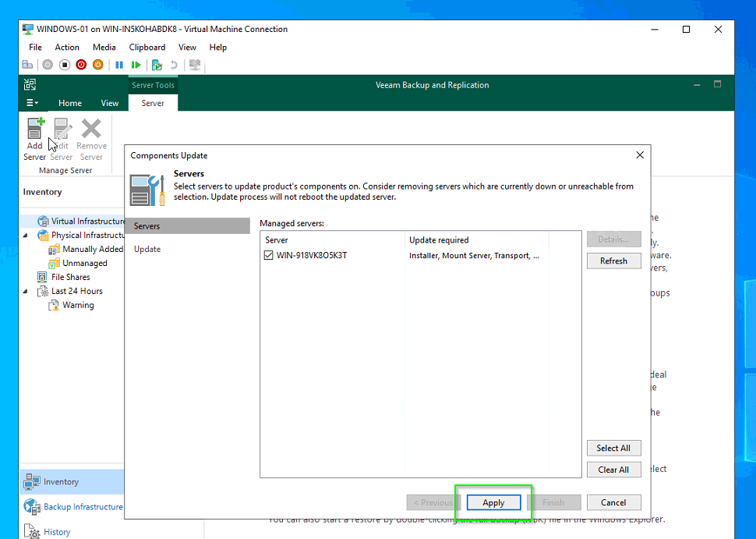Screen dimensions: 756x539
Task: Click the 'Installer, Mount Server, Transport' cell
Action: click(474, 255)
